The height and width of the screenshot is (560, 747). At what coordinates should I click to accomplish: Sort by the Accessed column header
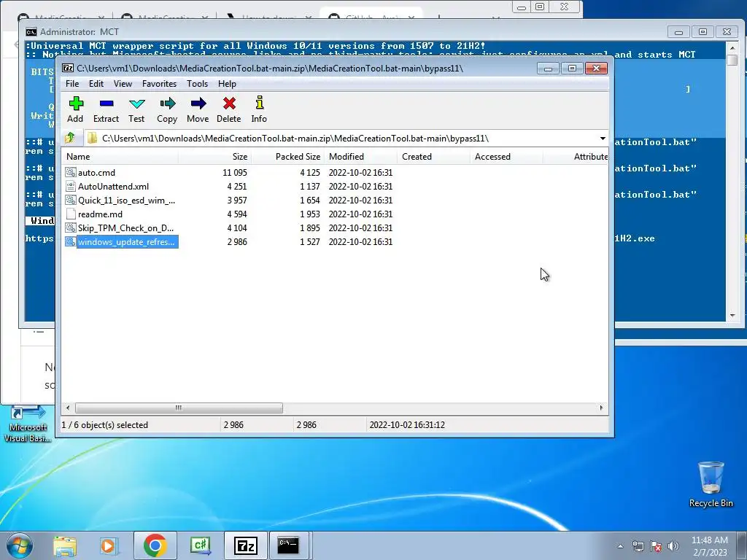(x=506, y=157)
